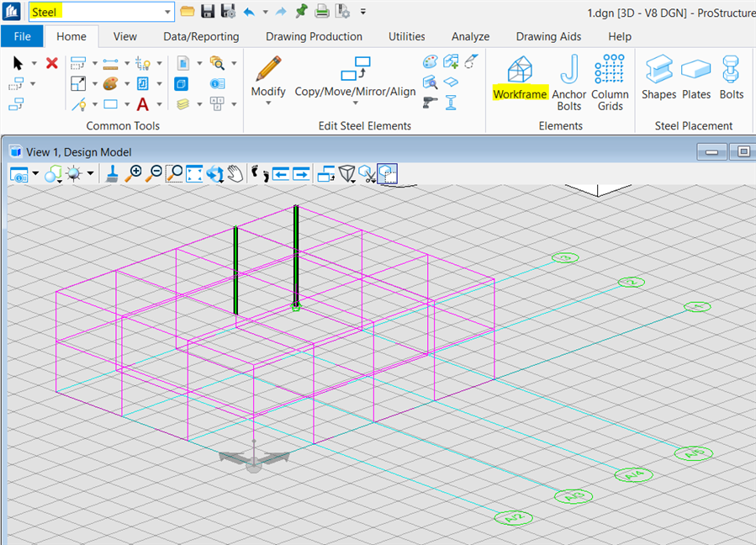Select the Rotate View tool
This screenshot has width=756, height=545.
[x=215, y=173]
